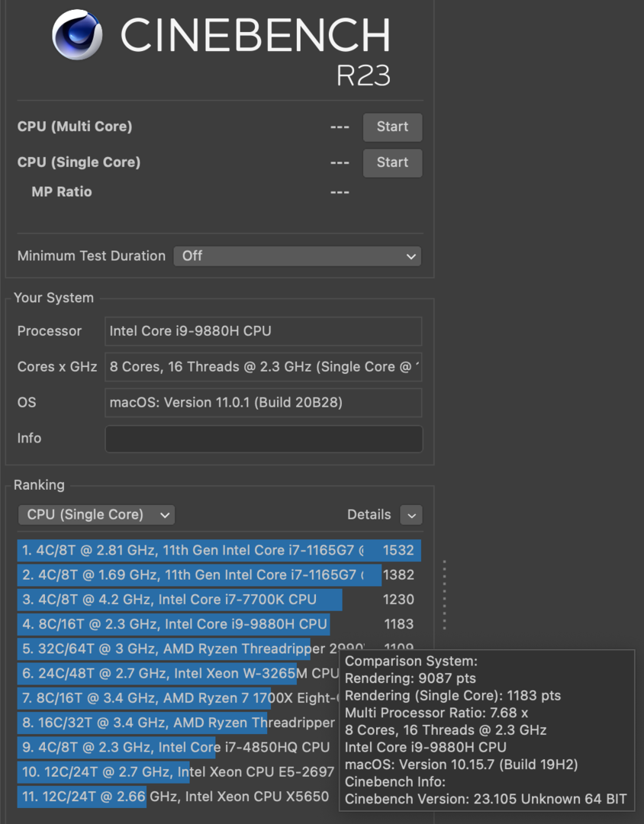Select rank 4 Intel Core i9-9880H entry
644x824 pixels.
pyautogui.click(x=174, y=624)
